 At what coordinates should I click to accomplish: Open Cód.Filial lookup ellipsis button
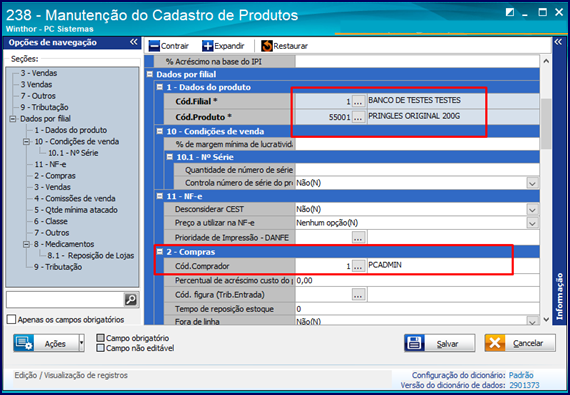click(358, 101)
